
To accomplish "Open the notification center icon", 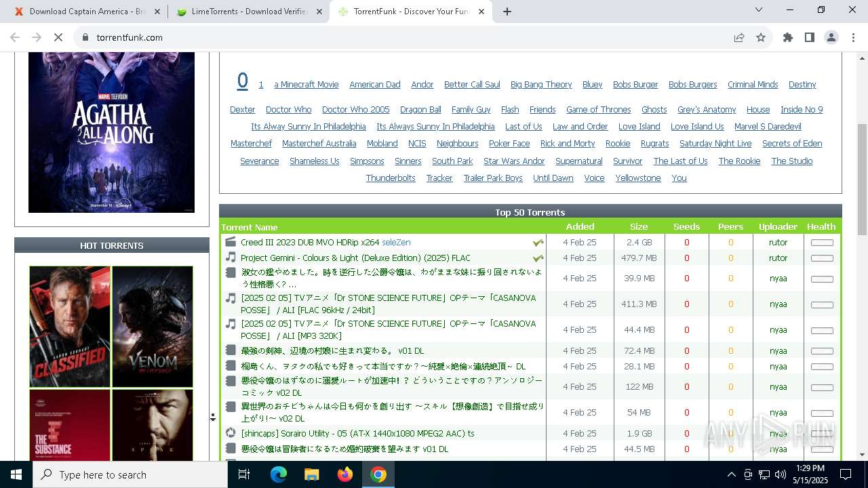I will click(x=846, y=474).
